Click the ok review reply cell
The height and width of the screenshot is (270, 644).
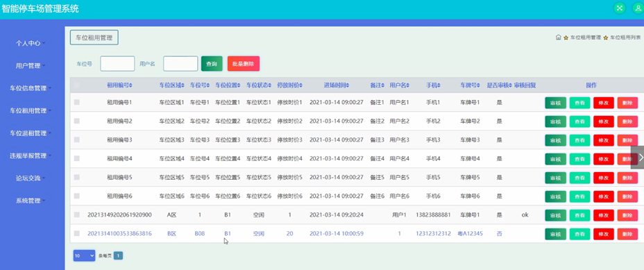click(x=525, y=214)
